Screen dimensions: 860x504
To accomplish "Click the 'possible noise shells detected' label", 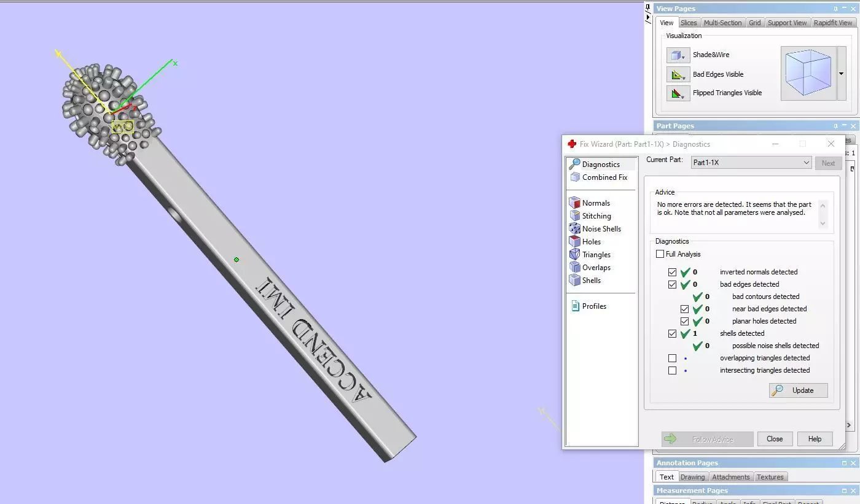I will [x=775, y=346].
